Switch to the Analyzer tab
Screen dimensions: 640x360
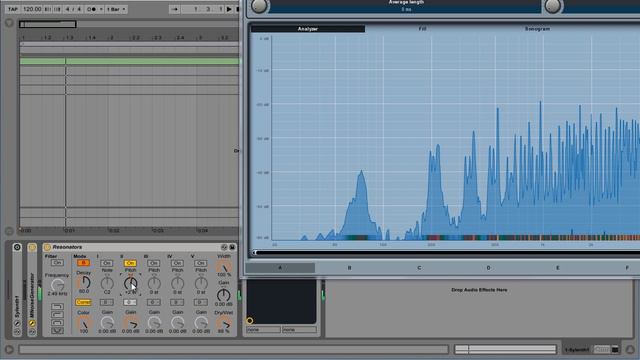click(308, 29)
